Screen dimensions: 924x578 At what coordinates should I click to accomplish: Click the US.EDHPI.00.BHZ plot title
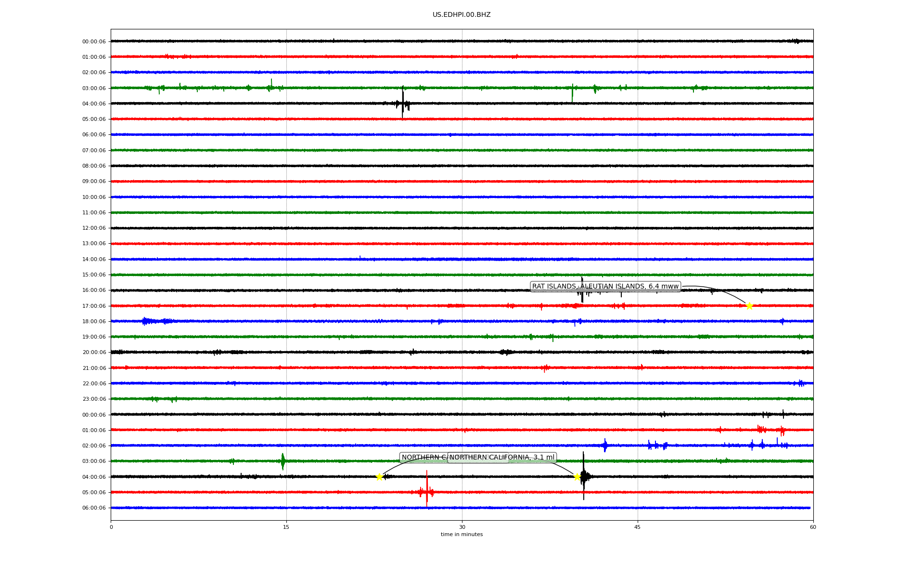click(462, 15)
